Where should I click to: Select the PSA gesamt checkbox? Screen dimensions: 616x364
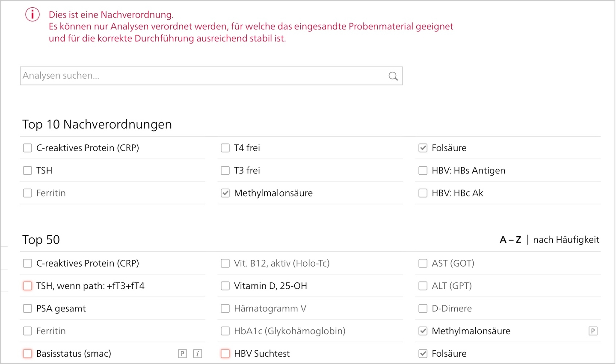27,308
